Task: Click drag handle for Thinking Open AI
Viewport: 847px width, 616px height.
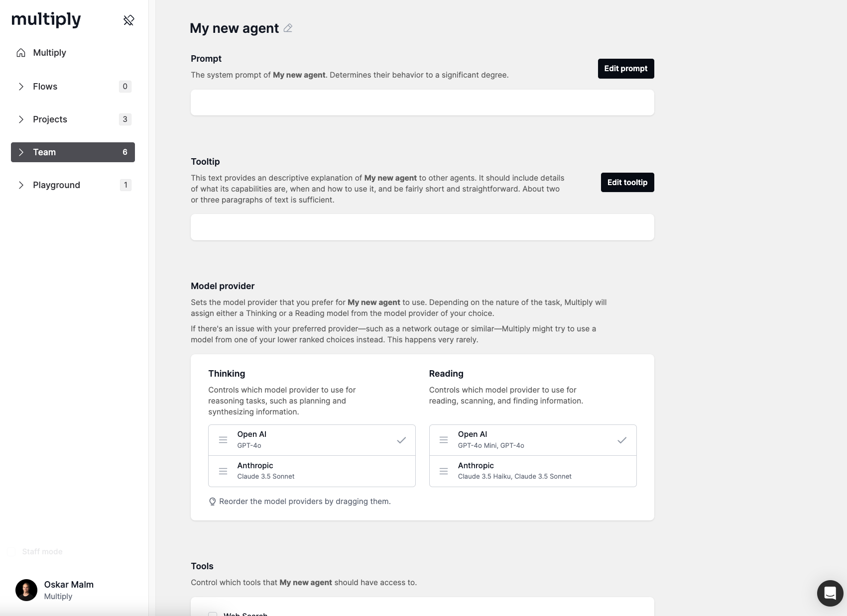Action: pyautogui.click(x=223, y=440)
